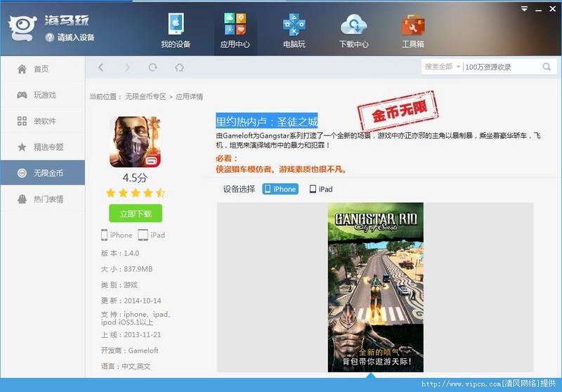Click the star rating row
This screenshot has height=392, width=562.
tap(136, 193)
